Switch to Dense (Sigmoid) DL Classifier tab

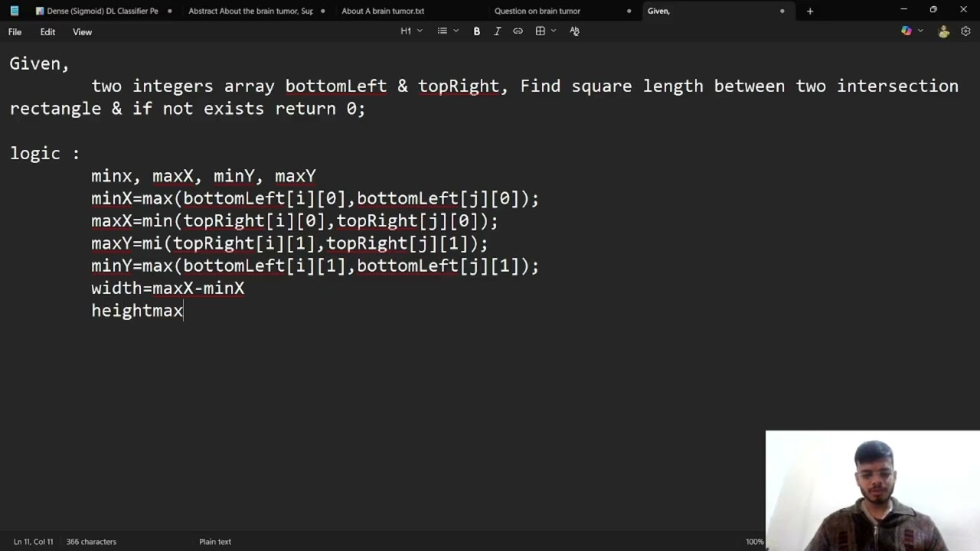(103, 11)
